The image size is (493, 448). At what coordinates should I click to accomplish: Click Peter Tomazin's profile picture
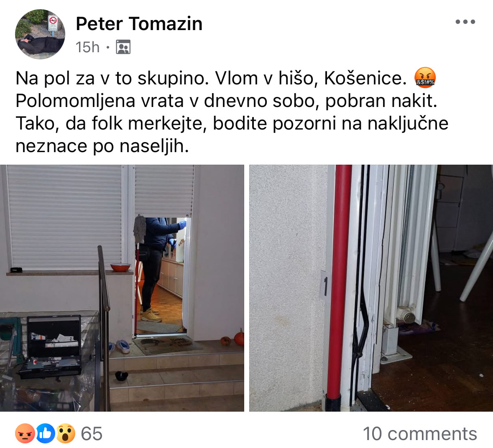(x=40, y=34)
